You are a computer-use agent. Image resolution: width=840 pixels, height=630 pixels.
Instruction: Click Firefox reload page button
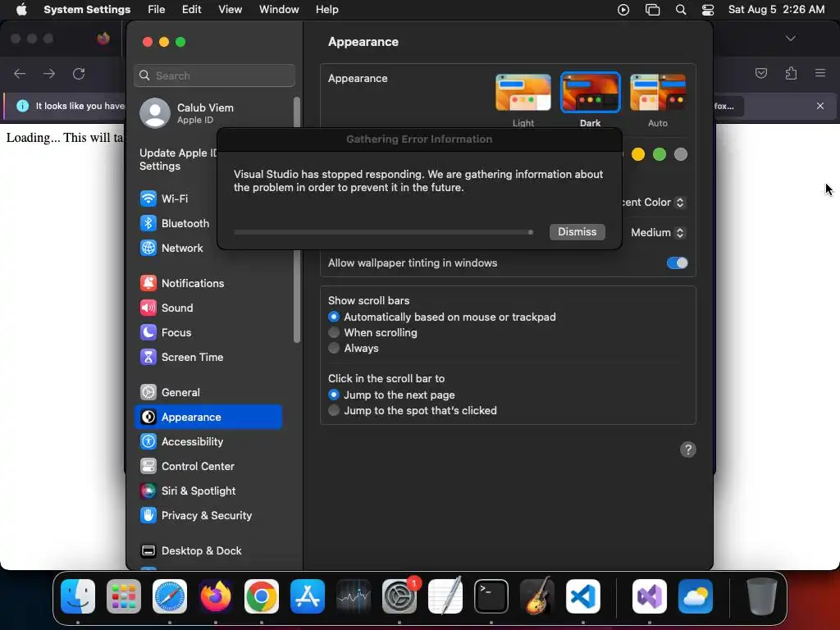coord(79,74)
